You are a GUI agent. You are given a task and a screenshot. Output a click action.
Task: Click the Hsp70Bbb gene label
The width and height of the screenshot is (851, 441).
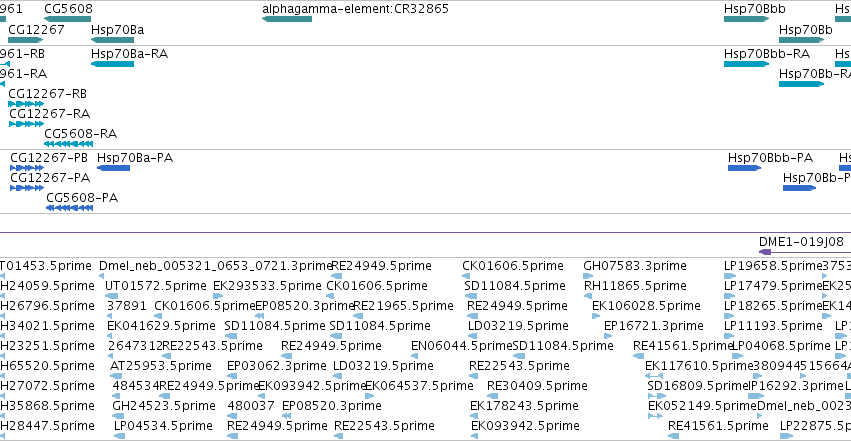pos(754,9)
